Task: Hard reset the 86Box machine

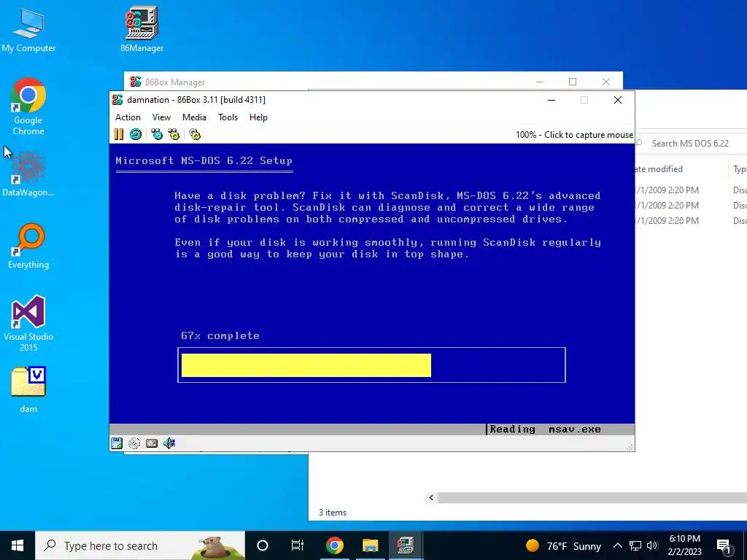Action: [136, 134]
